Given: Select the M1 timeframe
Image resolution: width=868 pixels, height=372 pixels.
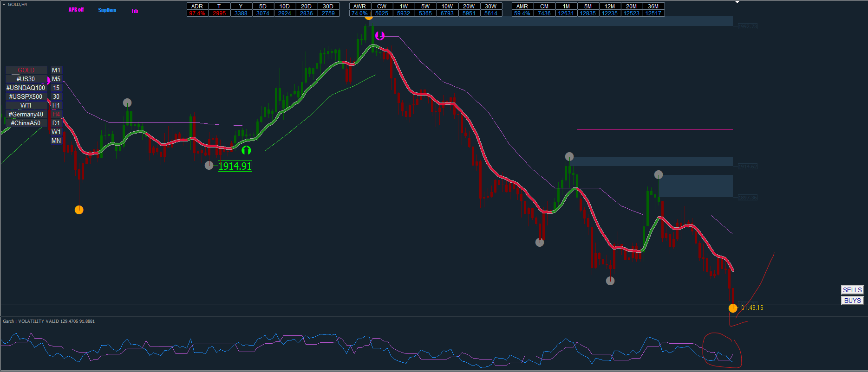Looking at the screenshot, I should 56,70.
